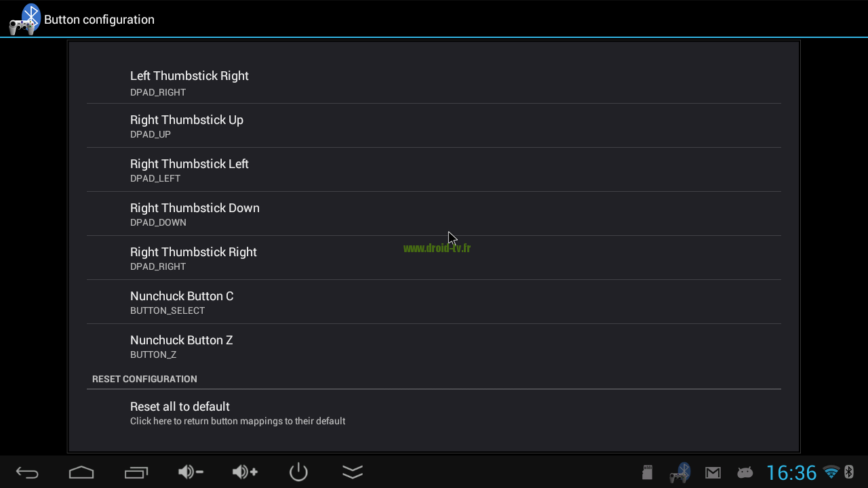
Task: Open the Recent apps icon
Action: 136,472
